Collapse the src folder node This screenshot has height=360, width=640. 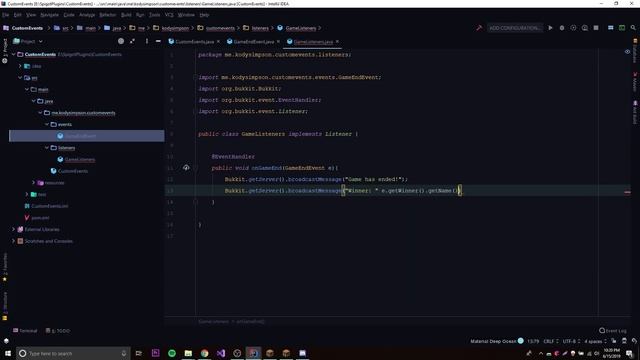click(x=20, y=78)
